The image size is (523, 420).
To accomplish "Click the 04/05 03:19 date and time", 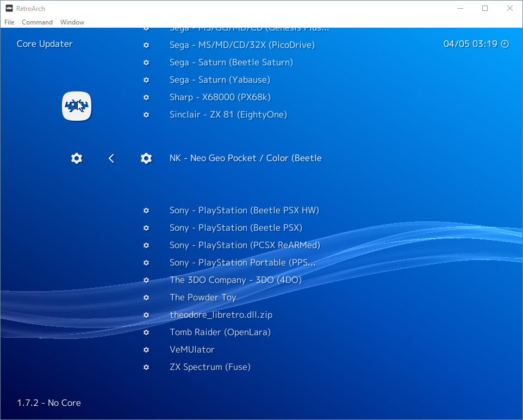I will click(470, 44).
